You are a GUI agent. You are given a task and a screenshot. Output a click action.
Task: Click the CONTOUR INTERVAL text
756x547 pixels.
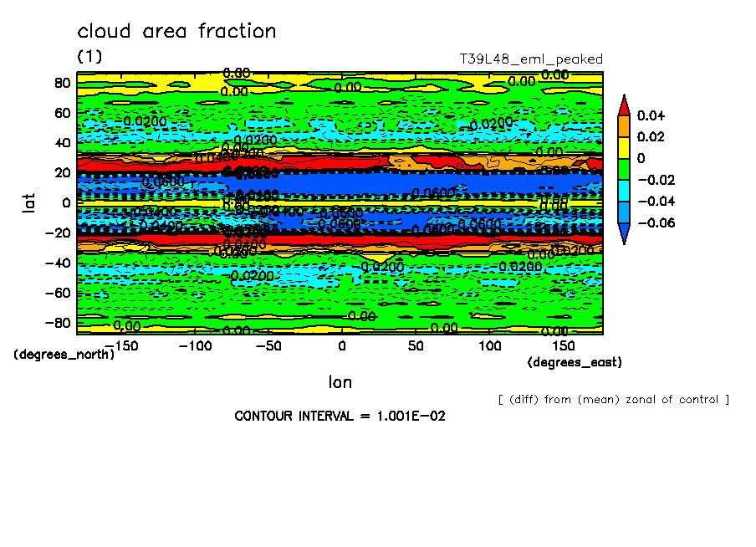pyautogui.click(x=340, y=416)
